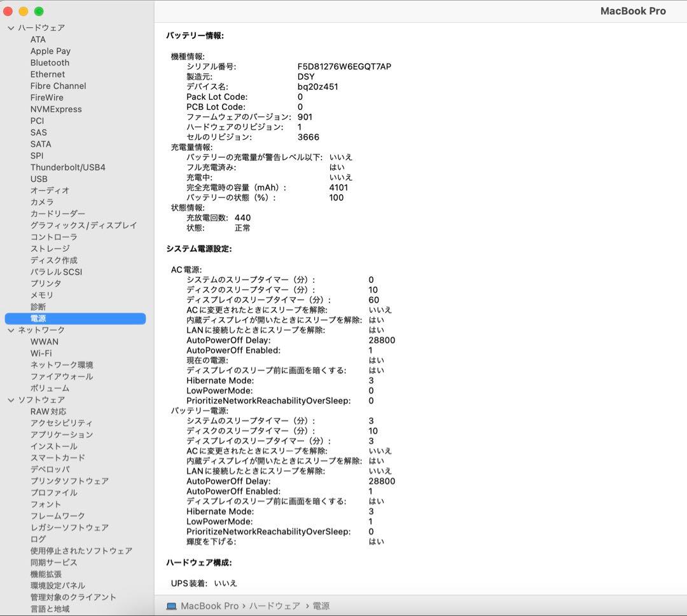Collapse the ネットワーク sidebar section

tap(10, 330)
